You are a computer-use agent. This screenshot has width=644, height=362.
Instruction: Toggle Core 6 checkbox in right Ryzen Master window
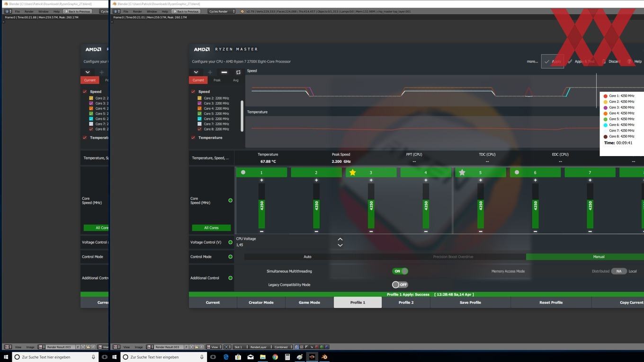[199, 119]
